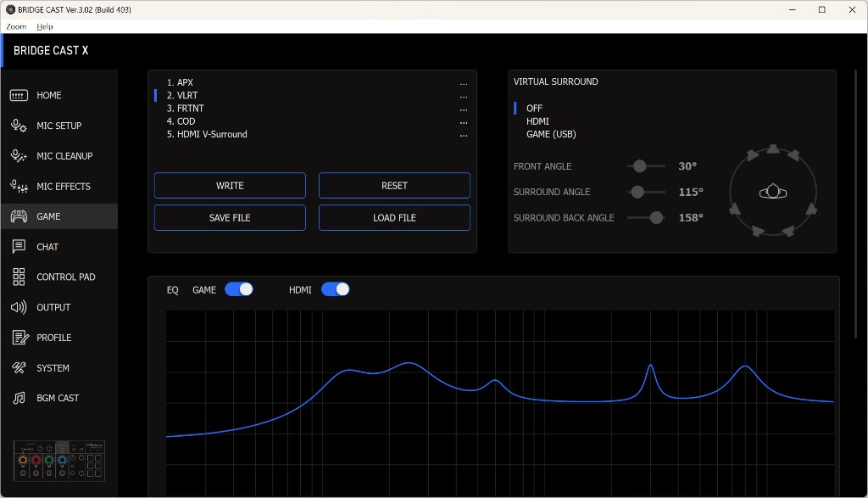Click the OUTPUT speaker icon
This screenshot has height=498, width=868.
[19, 307]
